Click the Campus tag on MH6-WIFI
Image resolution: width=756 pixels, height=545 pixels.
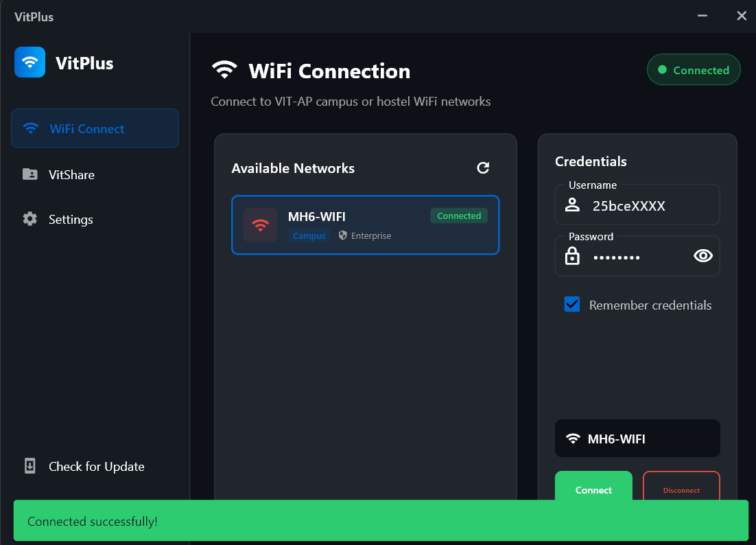click(x=309, y=236)
